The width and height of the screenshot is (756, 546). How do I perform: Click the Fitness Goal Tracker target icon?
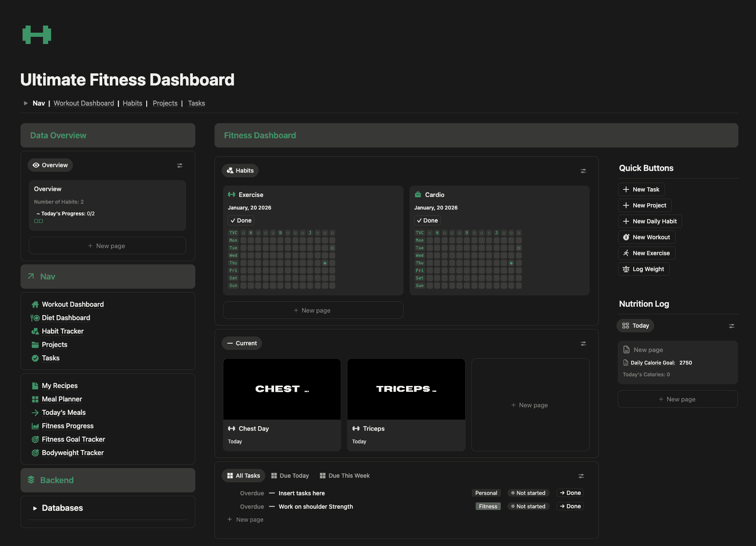pos(35,440)
